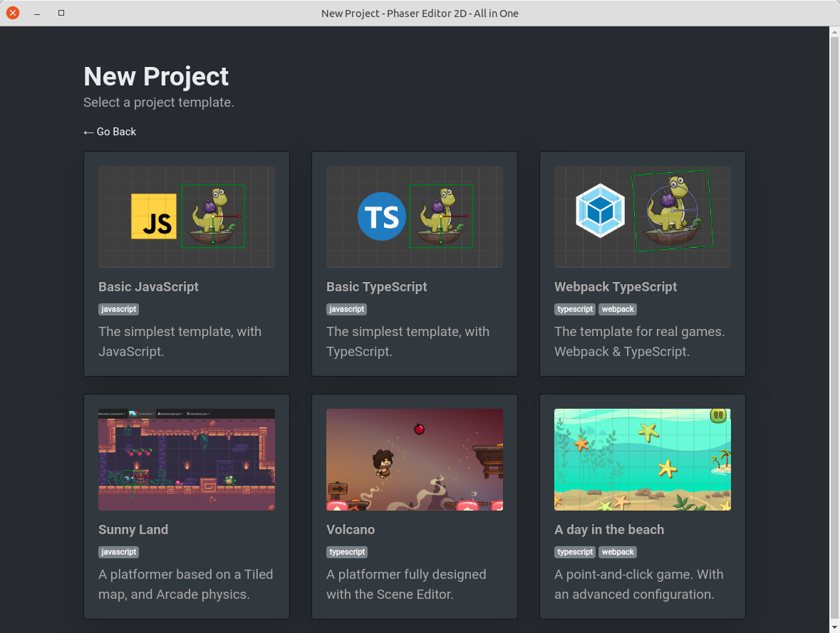Image resolution: width=840 pixels, height=633 pixels.
Task: Click description 'The simplest template, with TypeScript.'
Action: (x=408, y=342)
